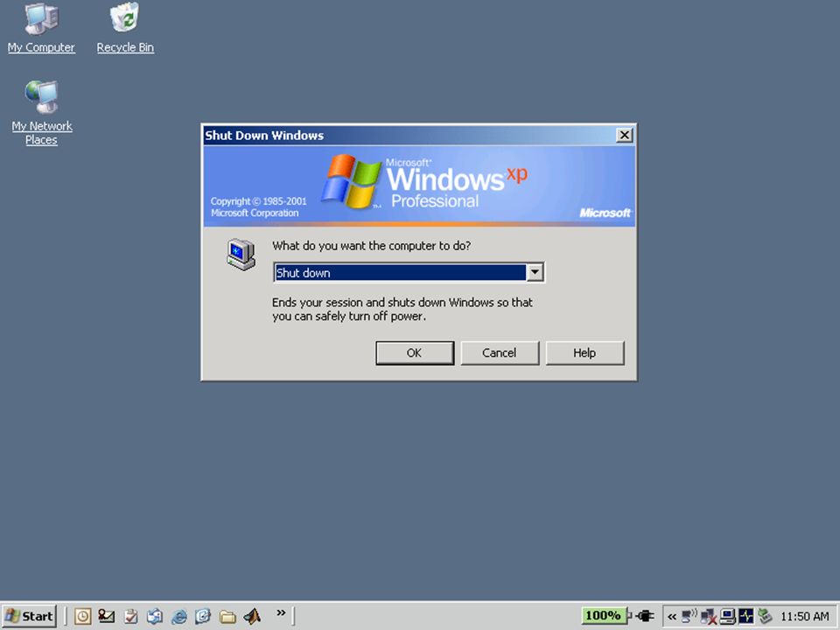840x630 pixels.
Task: Open the folder icon in Quick Launch
Action: 227,617
